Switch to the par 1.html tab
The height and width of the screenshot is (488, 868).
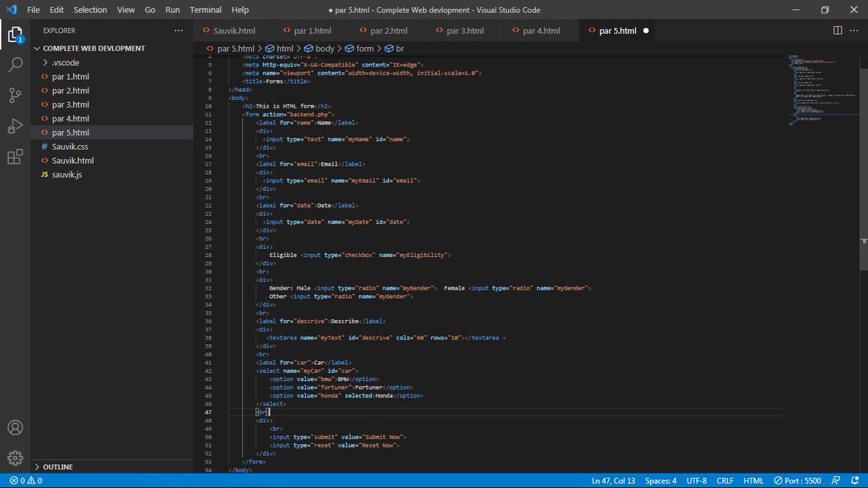[313, 31]
